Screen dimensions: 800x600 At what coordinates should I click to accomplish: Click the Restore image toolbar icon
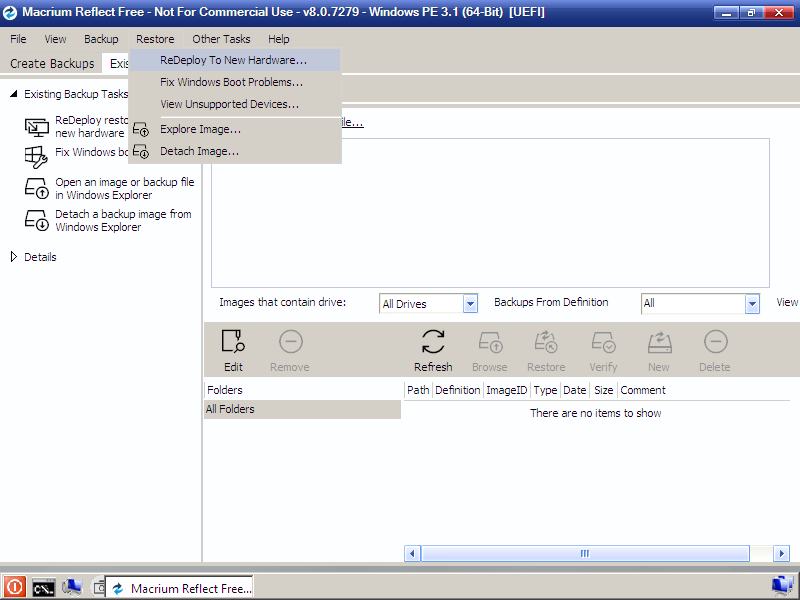(546, 341)
